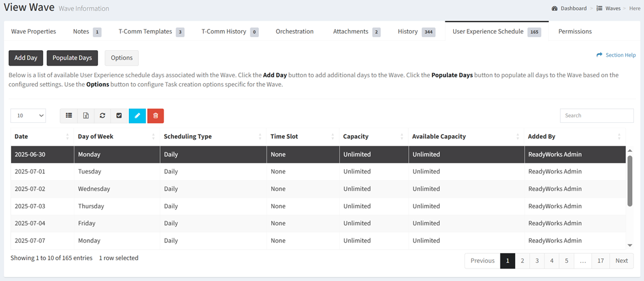This screenshot has height=281, width=644.
Task: Click the Section Help arrow icon
Action: pyautogui.click(x=599, y=55)
